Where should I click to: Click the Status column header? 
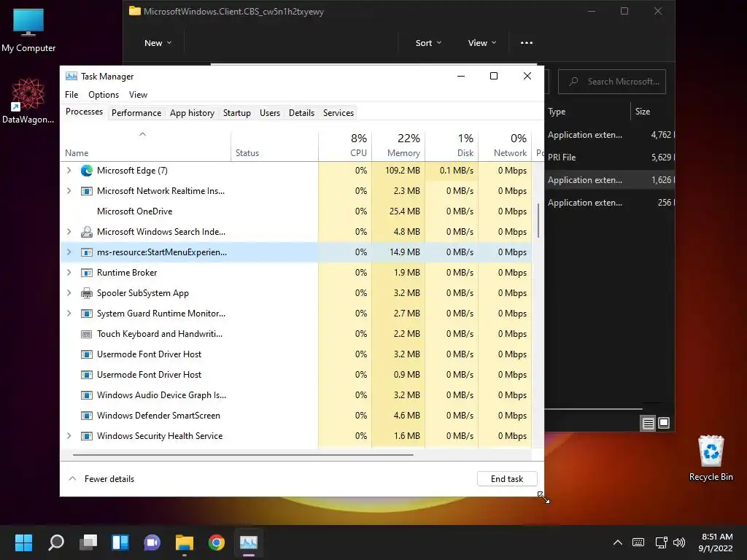pos(274,145)
